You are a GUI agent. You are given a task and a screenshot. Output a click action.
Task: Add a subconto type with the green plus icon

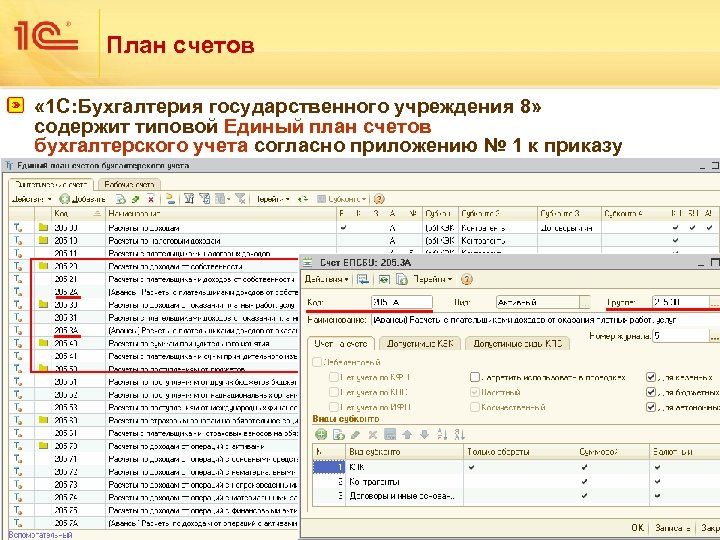pos(321,434)
